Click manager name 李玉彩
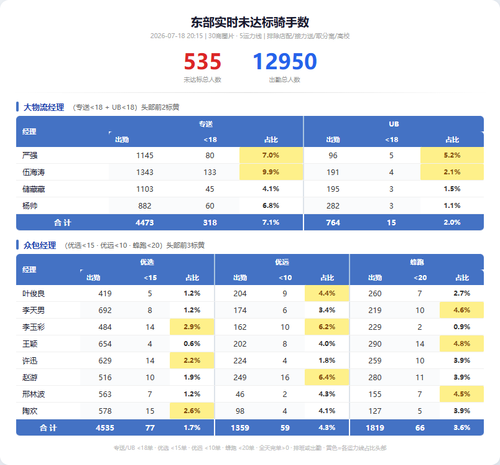Screen dimensions: 500x465 (33, 327)
